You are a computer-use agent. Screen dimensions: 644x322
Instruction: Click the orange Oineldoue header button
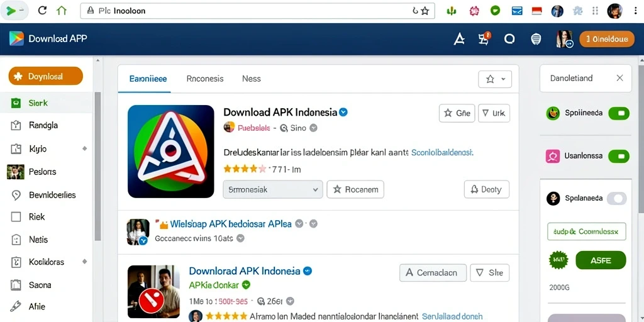click(x=607, y=39)
